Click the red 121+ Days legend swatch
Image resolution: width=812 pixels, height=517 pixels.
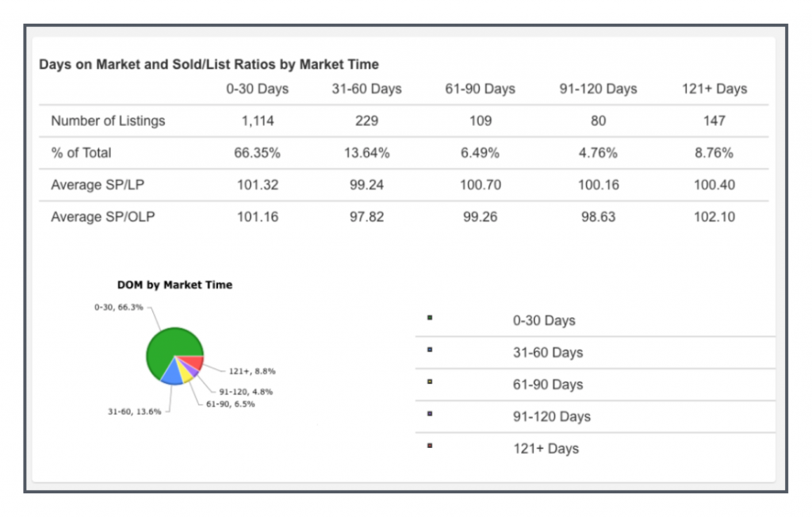(x=429, y=445)
